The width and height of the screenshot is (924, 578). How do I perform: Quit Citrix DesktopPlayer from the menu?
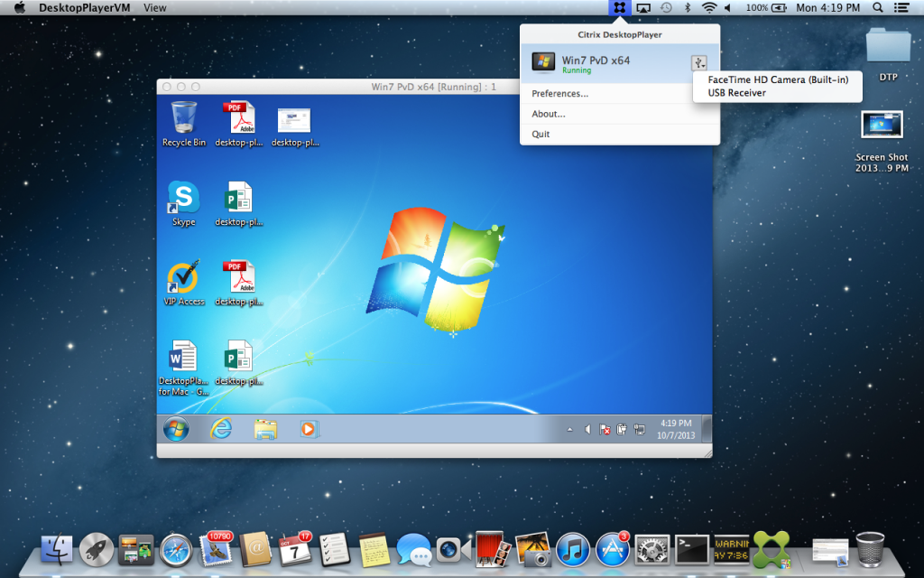point(619,134)
